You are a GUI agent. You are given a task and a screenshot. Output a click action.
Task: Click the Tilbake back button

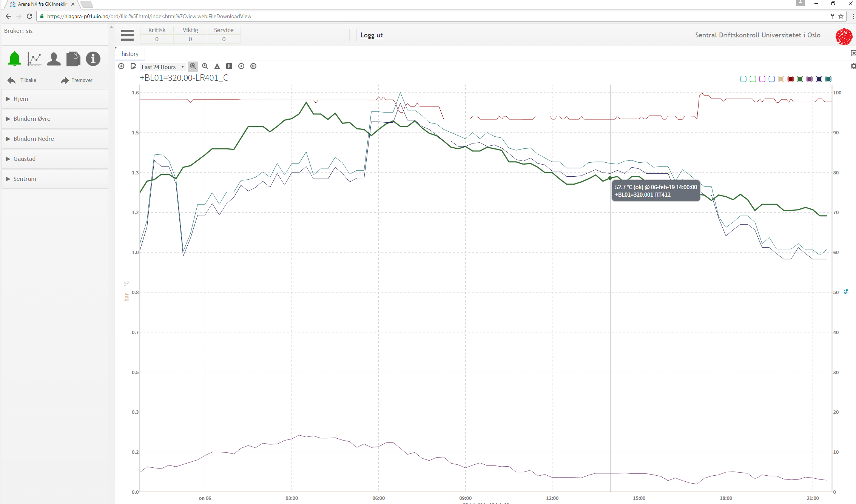(22, 80)
